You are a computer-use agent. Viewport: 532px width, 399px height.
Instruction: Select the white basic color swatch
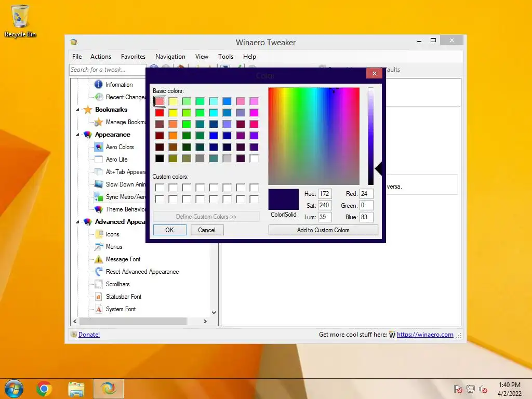254,158
